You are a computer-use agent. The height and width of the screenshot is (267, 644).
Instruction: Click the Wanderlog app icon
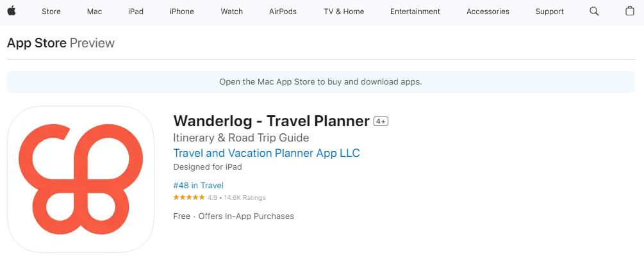tap(81, 179)
